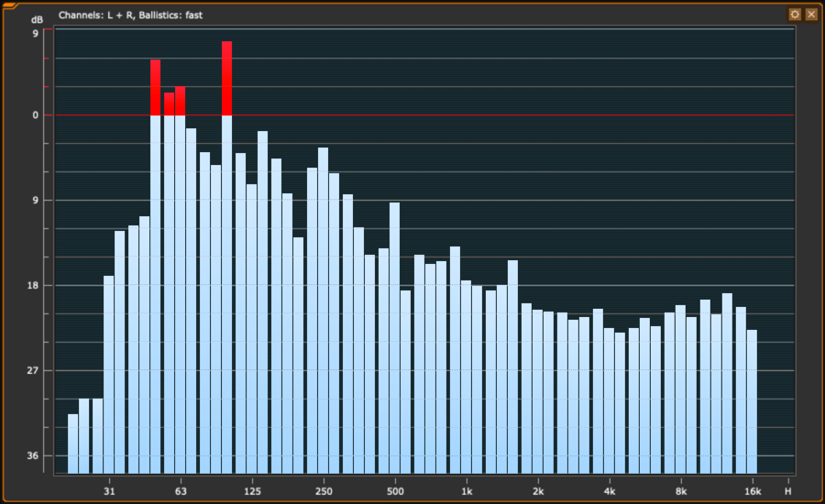This screenshot has height=504, width=825.
Task: Close the spectrum analyzer panel
Action: pos(811,15)
